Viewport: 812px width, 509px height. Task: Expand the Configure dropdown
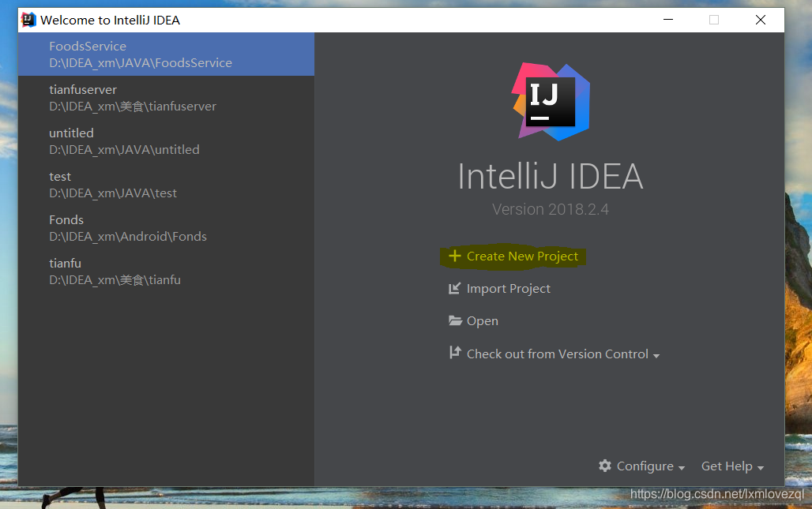650,466
